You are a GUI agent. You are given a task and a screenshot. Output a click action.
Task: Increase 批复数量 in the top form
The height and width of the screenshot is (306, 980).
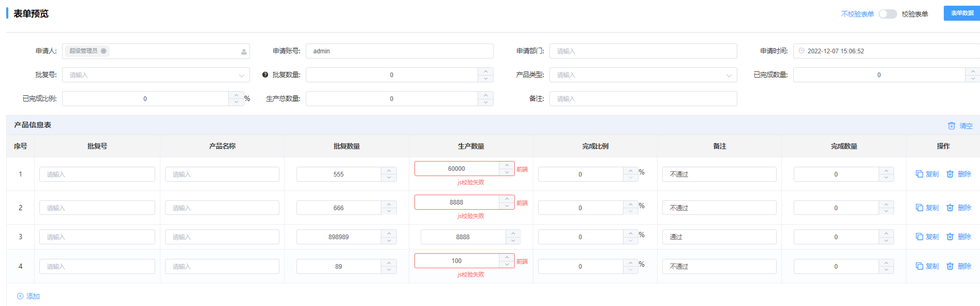485,71
